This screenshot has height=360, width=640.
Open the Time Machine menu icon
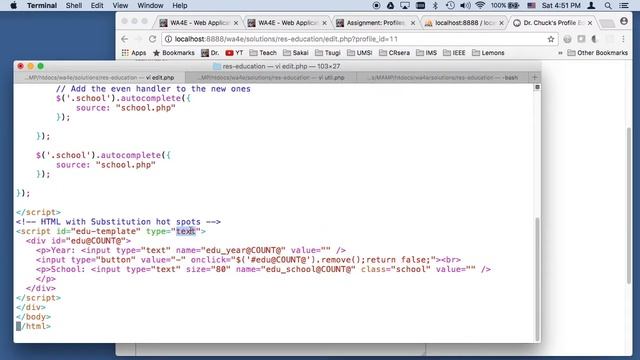point(450,5)
